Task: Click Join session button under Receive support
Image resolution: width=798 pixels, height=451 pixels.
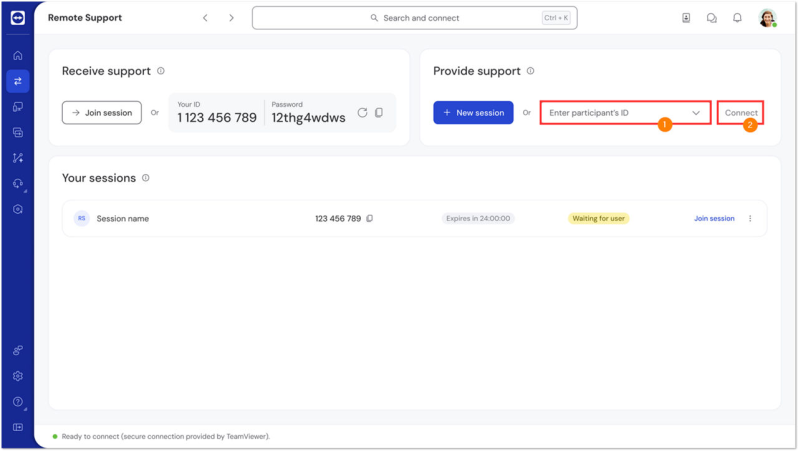Action: coord(101,113)
